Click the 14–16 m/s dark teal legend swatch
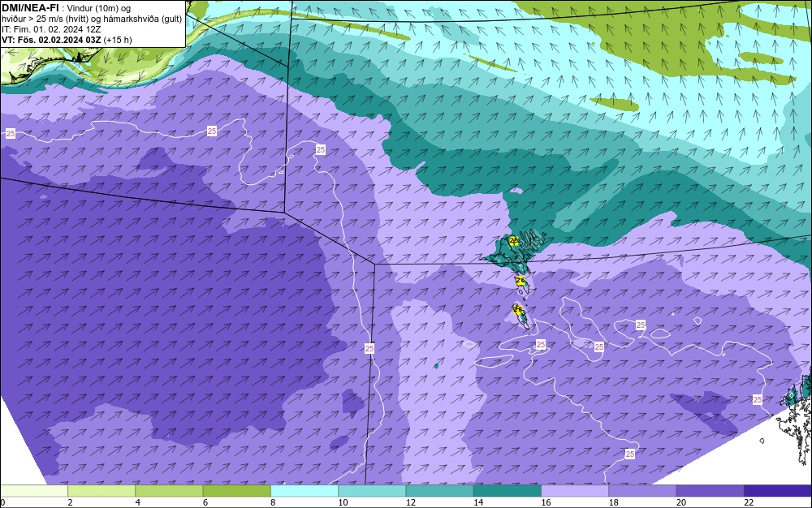 point(507,490)
